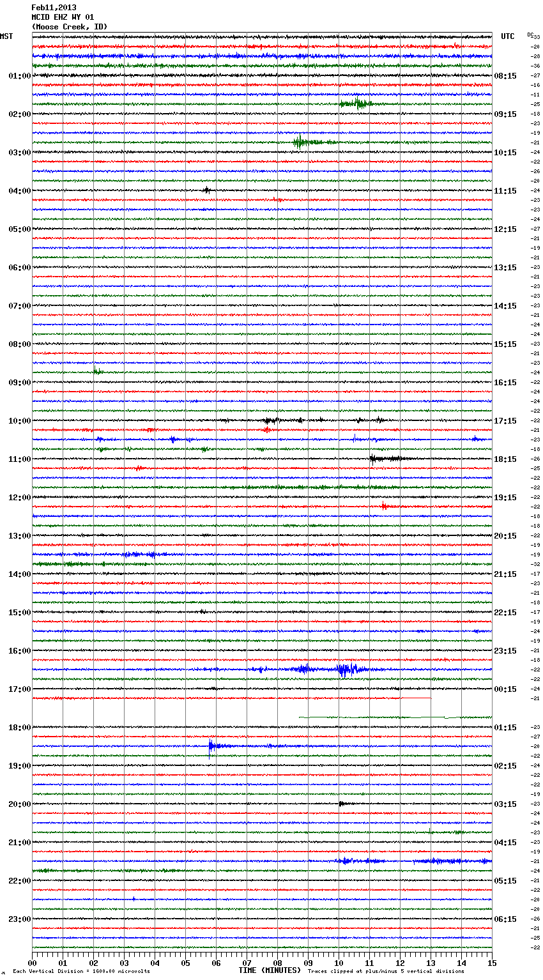543x980 pixels.
Task: Pick the 00:15 UTC time label
Action: [505, 689]
